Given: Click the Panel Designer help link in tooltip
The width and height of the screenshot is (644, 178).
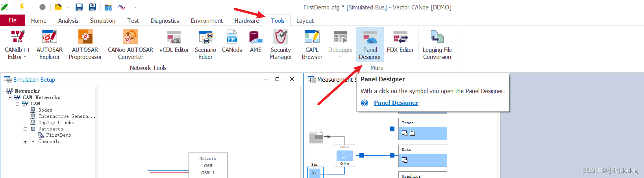Looking at the screenshot, I should [x=396, y=103].
